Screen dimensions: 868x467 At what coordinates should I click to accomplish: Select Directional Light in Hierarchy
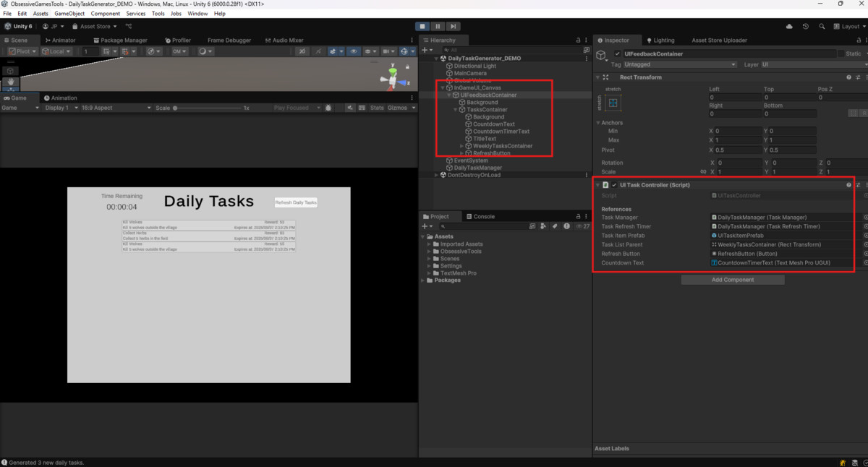(475, 66)
